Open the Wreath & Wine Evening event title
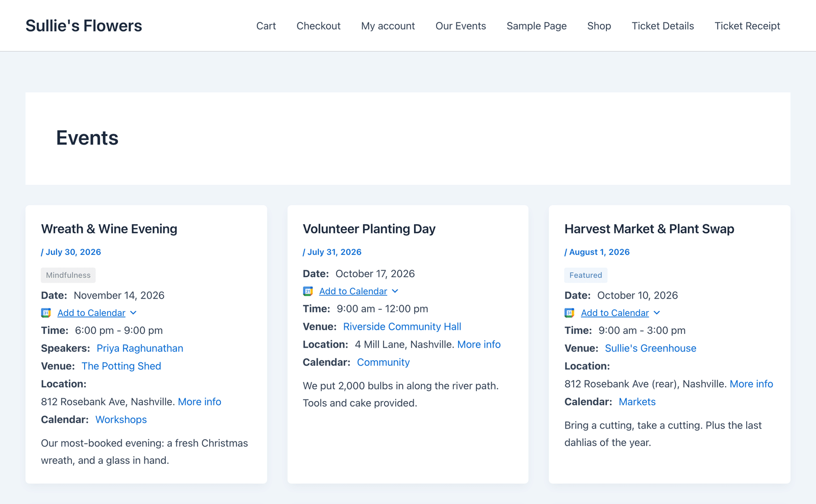 tap(109, 229)
